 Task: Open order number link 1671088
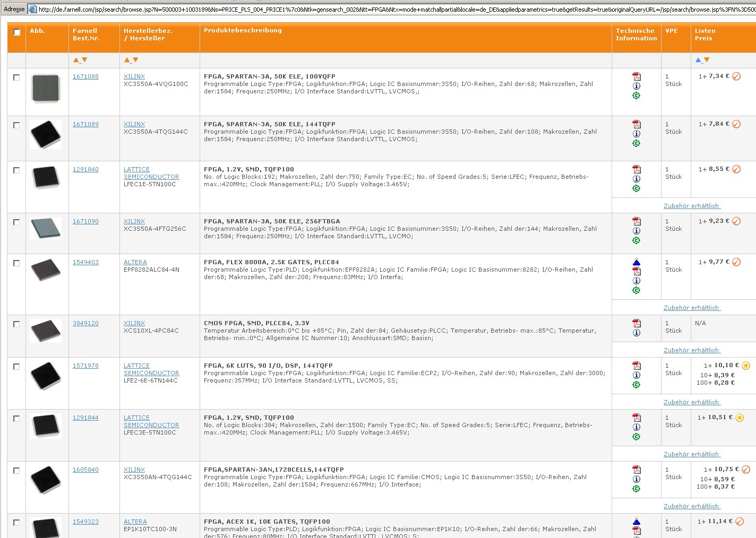coord(85,76)
